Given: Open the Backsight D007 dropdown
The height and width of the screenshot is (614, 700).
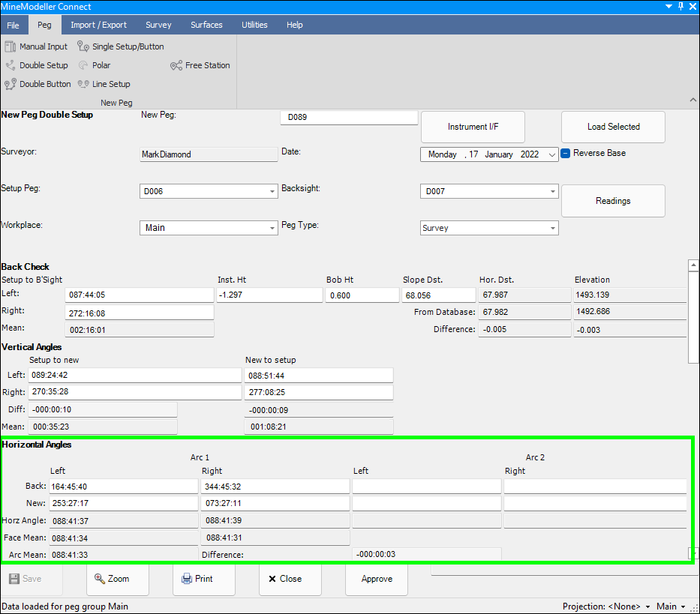Looking at the screenshot, I should point(553,192).
